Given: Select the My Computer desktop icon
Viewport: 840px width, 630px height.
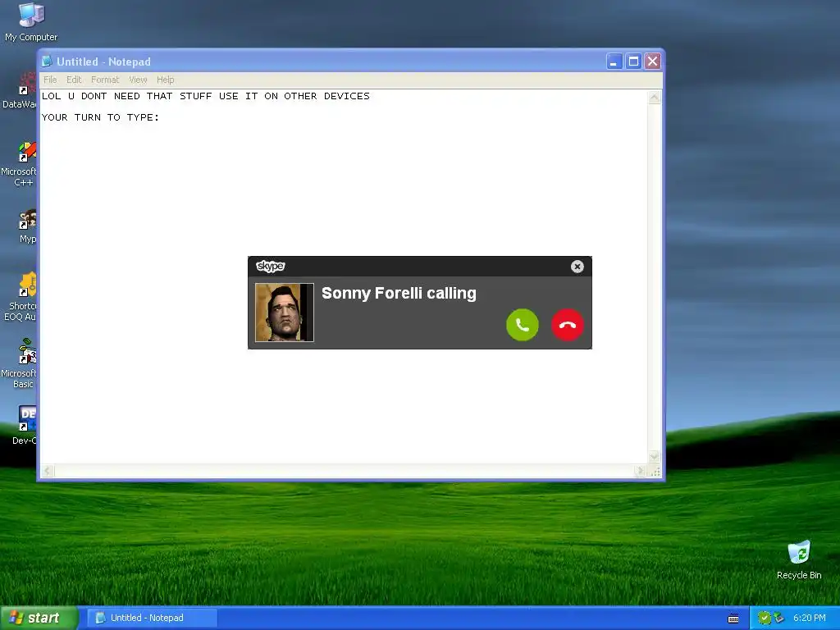Looking at the screenshot, I should 31,22.
